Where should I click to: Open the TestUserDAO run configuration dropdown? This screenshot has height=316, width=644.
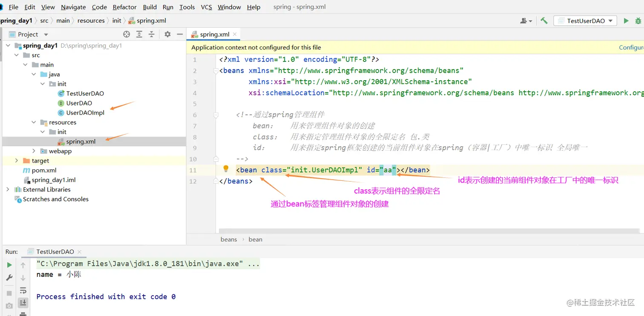[585, 20]
